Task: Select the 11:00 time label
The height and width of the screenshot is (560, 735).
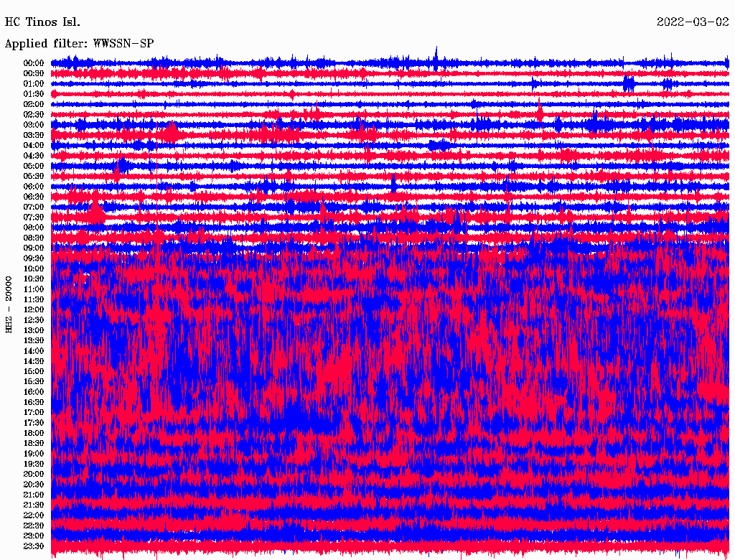Action: coord(34,289)
